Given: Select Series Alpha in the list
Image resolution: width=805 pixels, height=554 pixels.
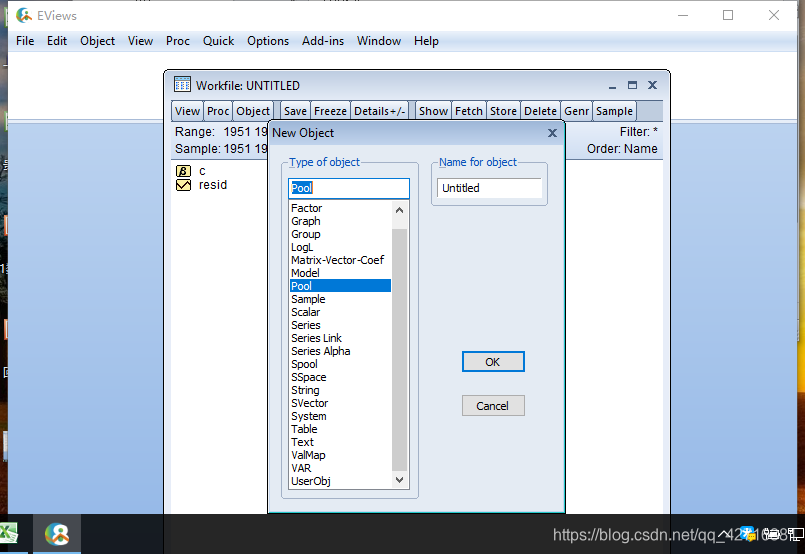Looking at the screenshot, I should pos(339,351).
